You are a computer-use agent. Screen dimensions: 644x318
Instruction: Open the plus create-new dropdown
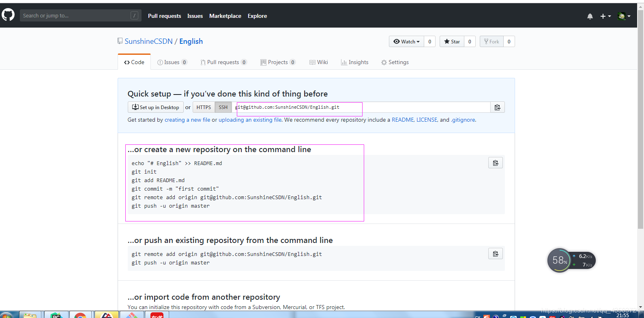click(x=605, y=16)
